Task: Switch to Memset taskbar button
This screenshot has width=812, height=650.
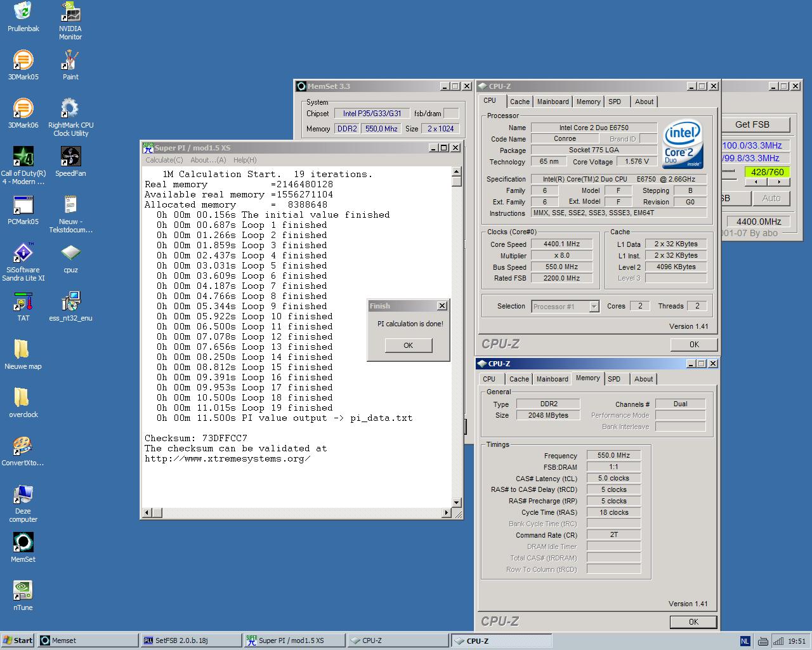Action: [88, 640]
